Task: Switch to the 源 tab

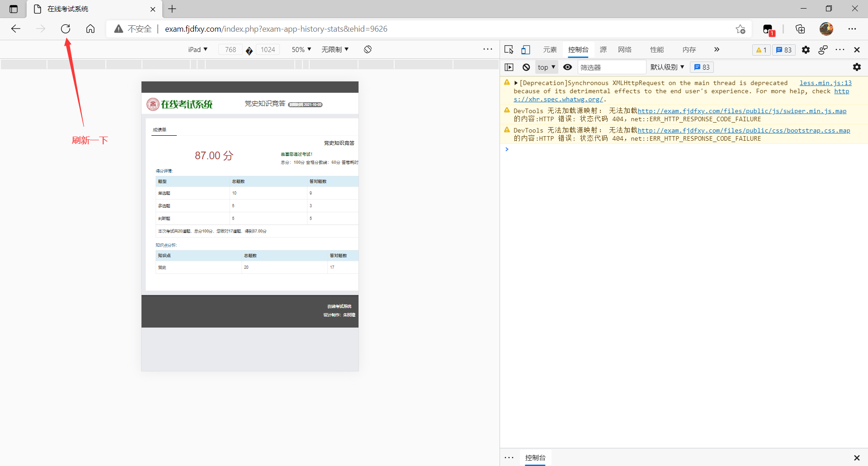Action: (603, 50)
